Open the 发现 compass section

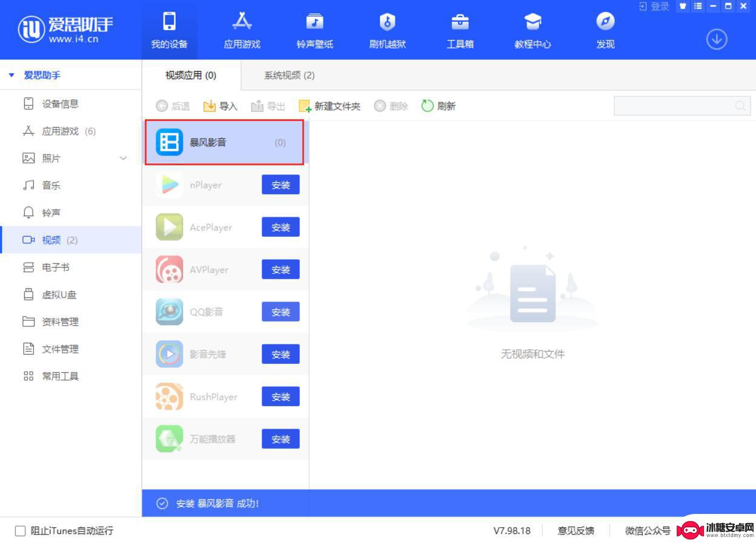click(605, 30)
